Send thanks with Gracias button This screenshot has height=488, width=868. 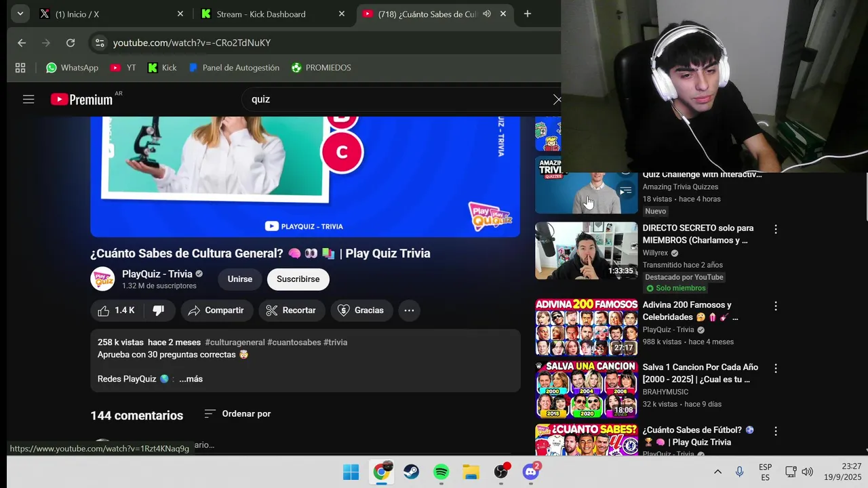[x=361, y=310]
